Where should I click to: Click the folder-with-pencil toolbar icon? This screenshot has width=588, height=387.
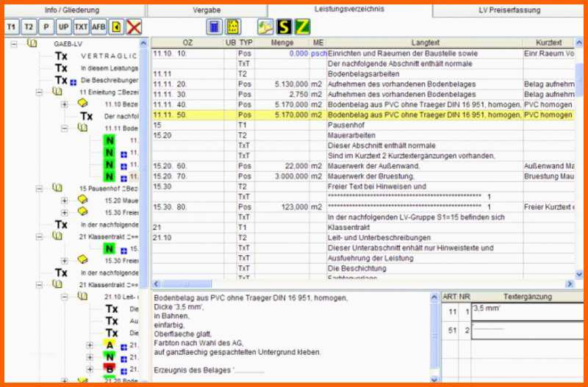[265, 27]
